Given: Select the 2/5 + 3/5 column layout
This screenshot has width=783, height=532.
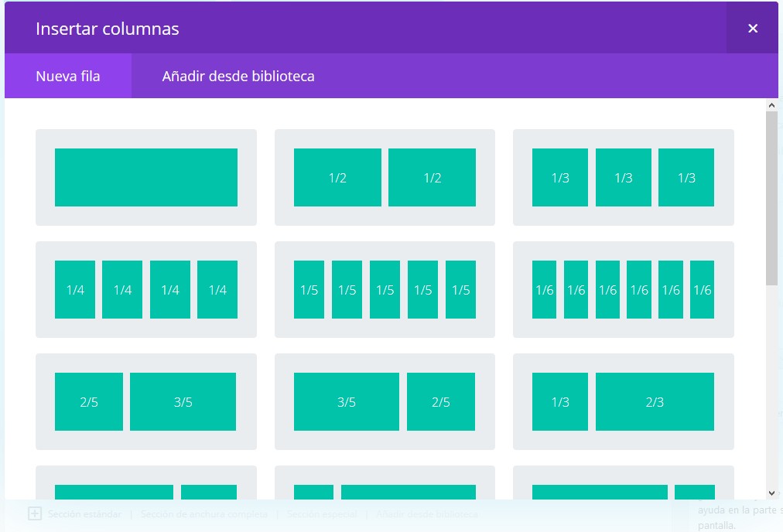Looking at the screenshot, I should click(x=146, y=401).
